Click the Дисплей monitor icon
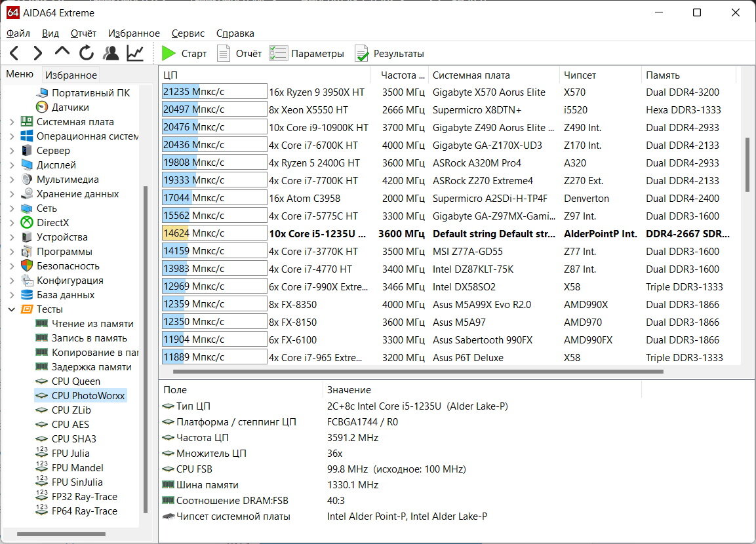The width and height of the screenshot is (756, 544). [x=27, y=165]
